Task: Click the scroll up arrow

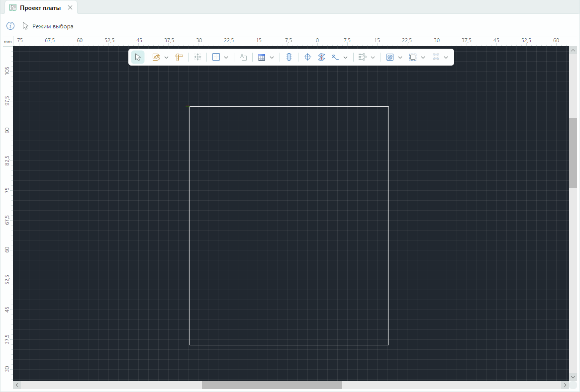Action: (573, 50)
